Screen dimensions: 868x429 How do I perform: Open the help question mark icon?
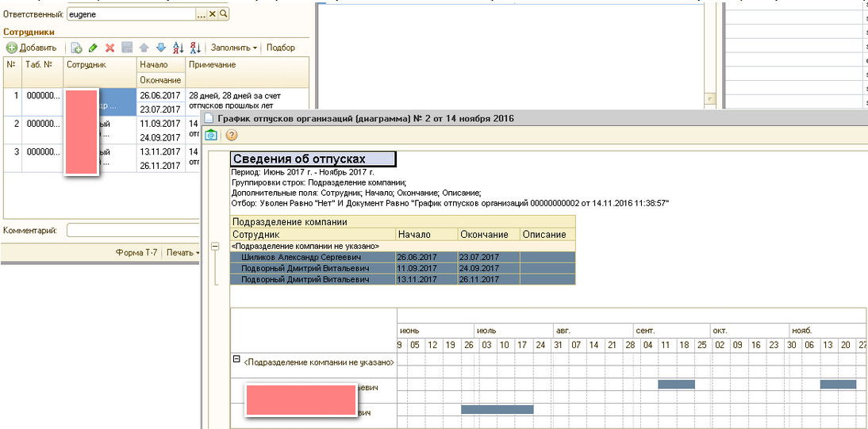point(232,136)
